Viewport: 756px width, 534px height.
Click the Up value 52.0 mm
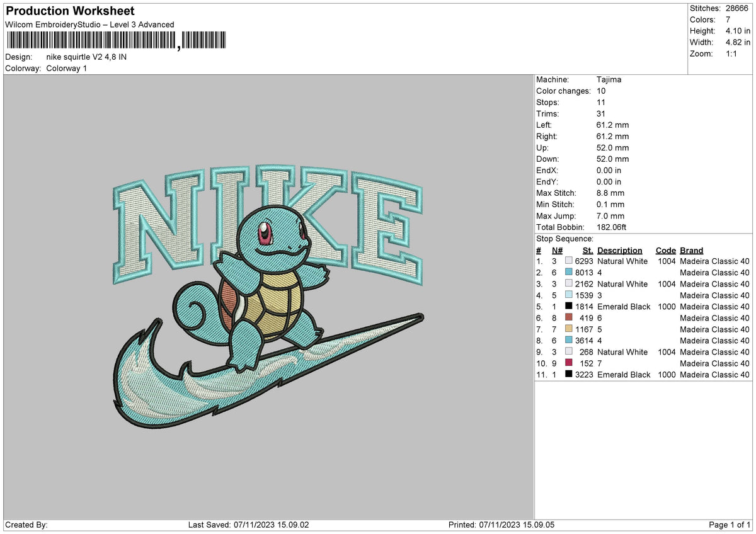pyautogui.click(x=612, y=147)
